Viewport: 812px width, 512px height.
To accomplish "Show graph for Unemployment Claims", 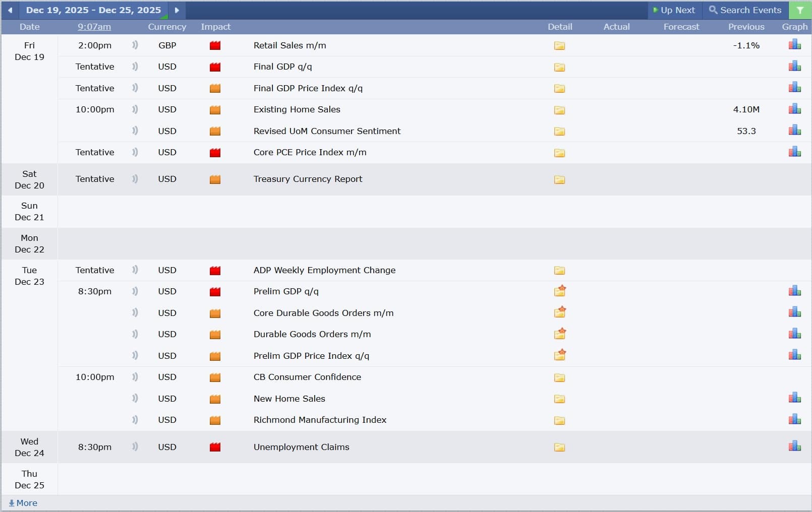I will [x=794, y=446].
